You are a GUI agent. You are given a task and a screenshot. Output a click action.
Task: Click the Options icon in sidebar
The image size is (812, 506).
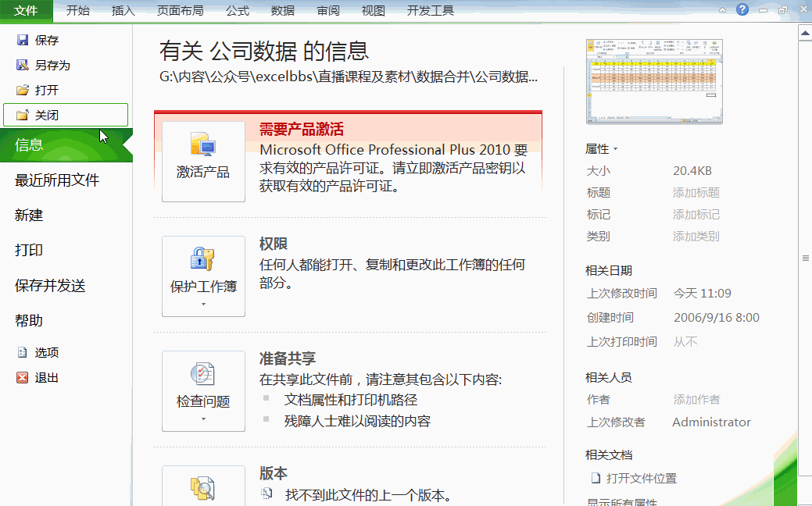pos(22,352)
